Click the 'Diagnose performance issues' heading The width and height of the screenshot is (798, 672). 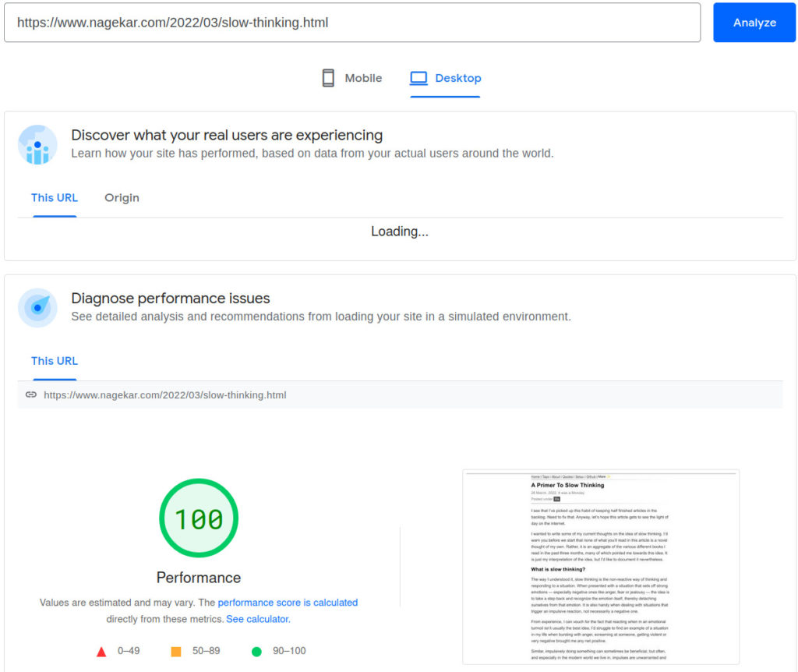171,299
